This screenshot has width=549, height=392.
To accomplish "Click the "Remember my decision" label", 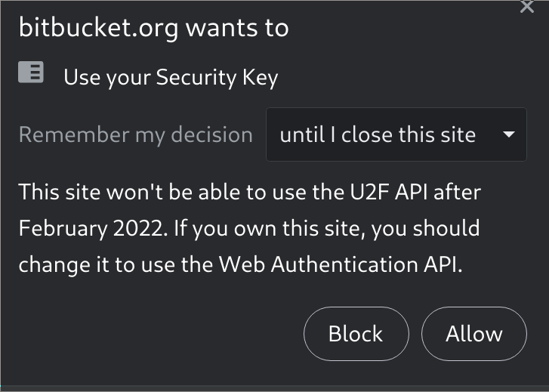I will 136,135.
